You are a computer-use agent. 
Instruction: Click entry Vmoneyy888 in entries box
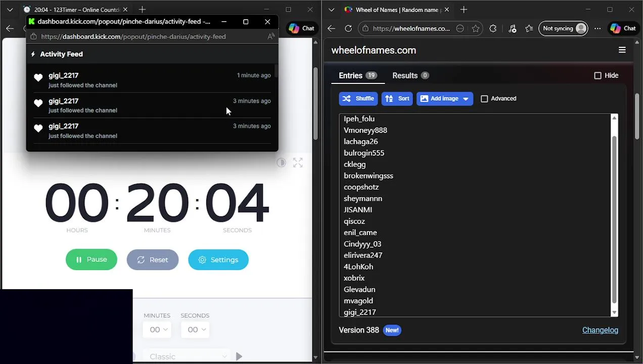365,130
